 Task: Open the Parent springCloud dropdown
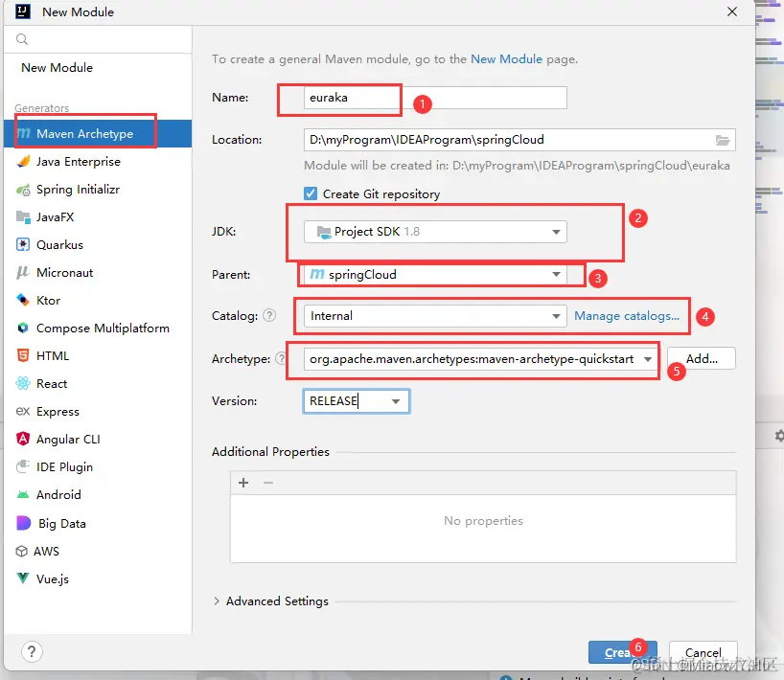[435, 274]
